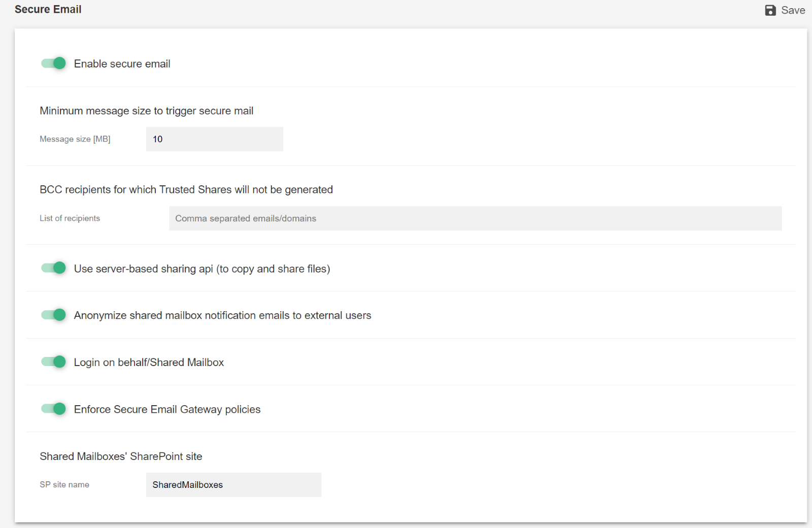Click the SP site name input field

click(233, 484)
